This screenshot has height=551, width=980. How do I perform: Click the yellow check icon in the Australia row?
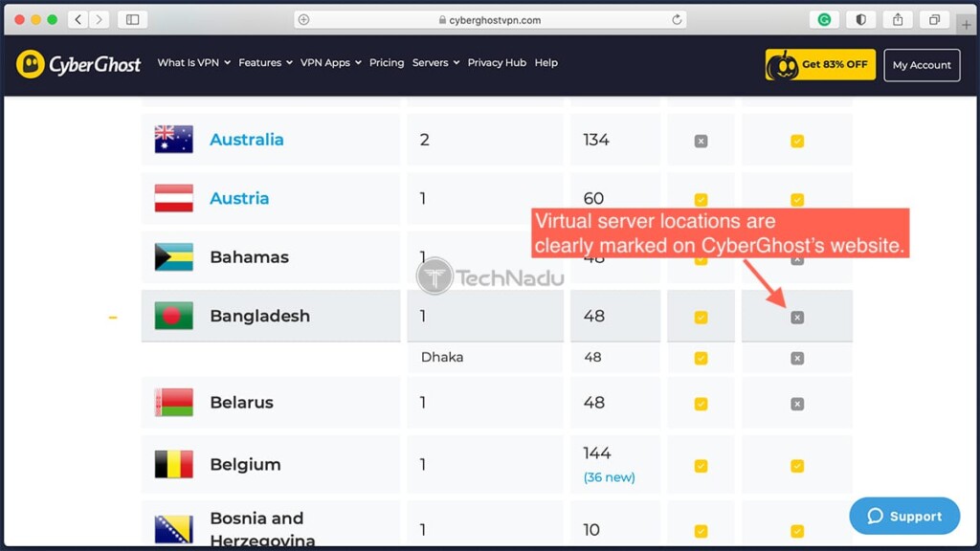tap(797, 142)
